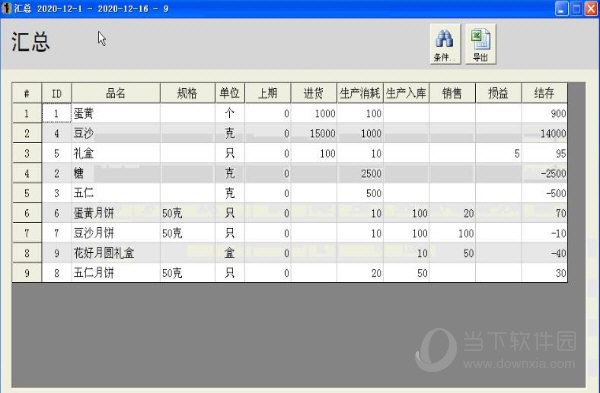Image resolution: width=600 pixels, height=393 pixels.
Task: Click the 结存 column header
Action: [x=544, y=93]
